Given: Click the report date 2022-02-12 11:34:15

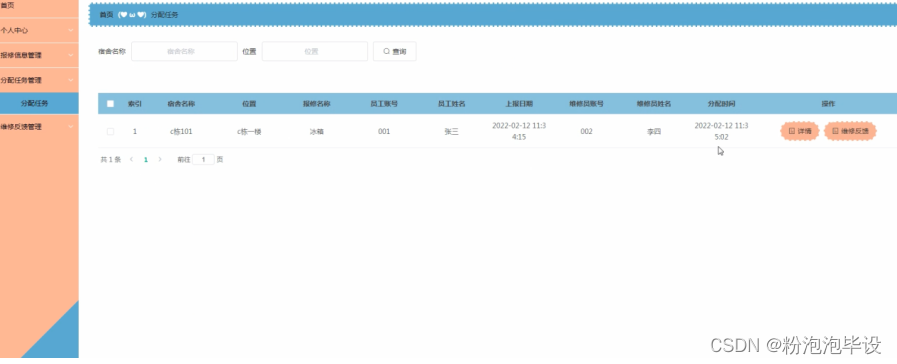Looking at the screenshot, I should pyautogui.click(x=519, y=131).
